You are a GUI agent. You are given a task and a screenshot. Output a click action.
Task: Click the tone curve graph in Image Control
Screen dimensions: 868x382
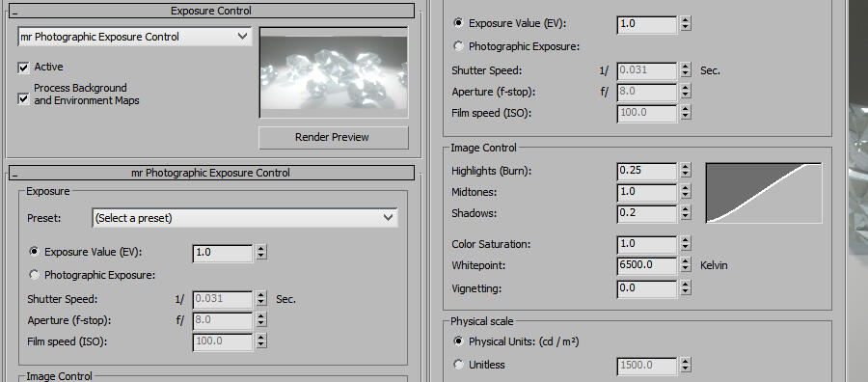coord(764,193)
